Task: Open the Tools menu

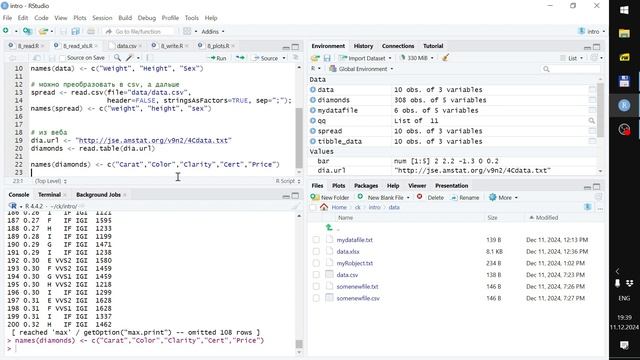Action: tap(191, 18)
